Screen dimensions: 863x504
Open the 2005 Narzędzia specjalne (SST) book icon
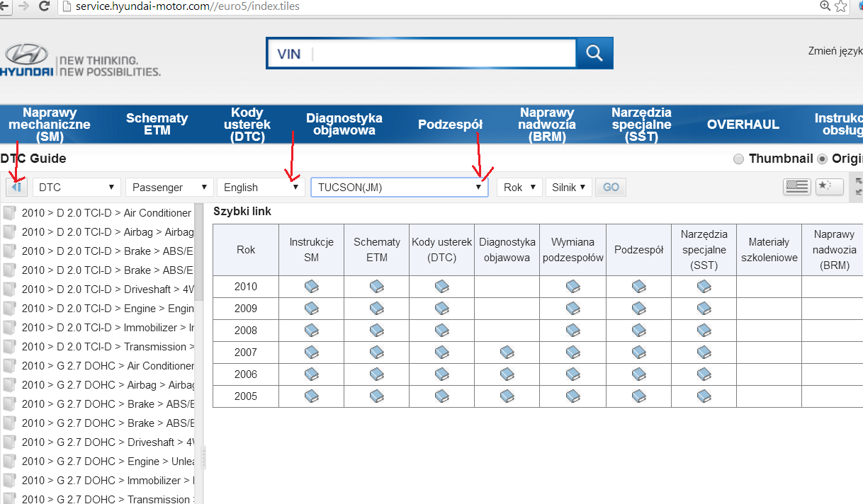704,396
